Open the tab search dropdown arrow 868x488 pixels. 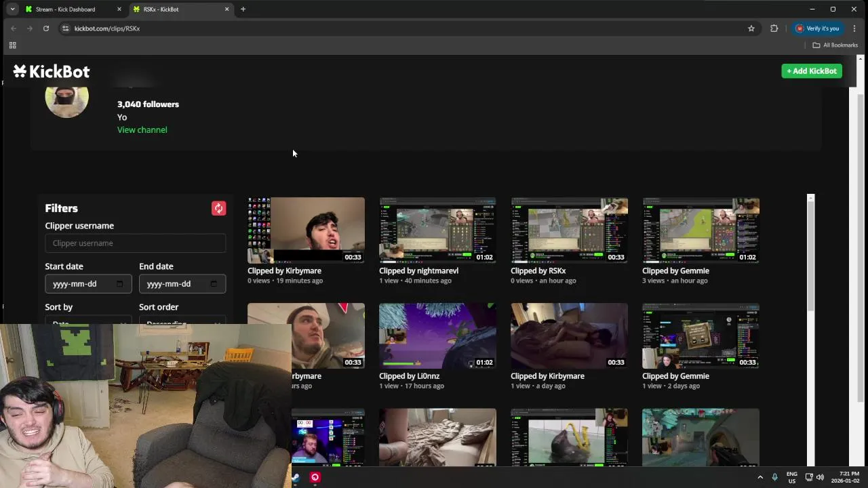(12, 9)
